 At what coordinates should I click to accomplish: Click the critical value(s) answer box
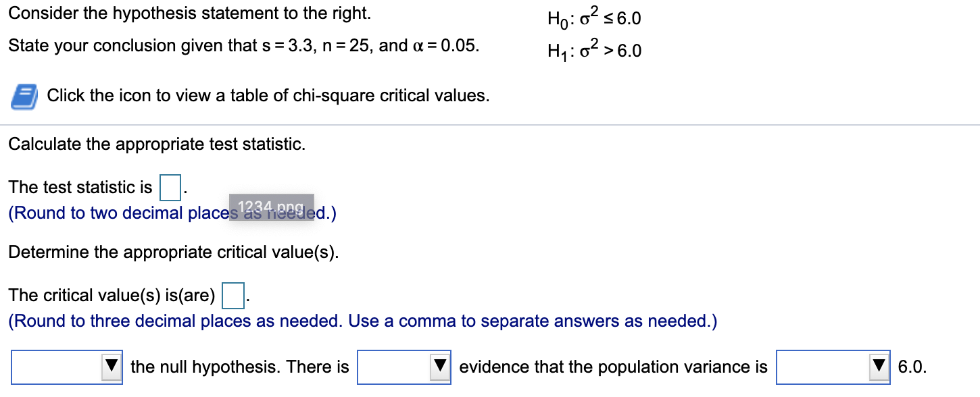(232, 295)
